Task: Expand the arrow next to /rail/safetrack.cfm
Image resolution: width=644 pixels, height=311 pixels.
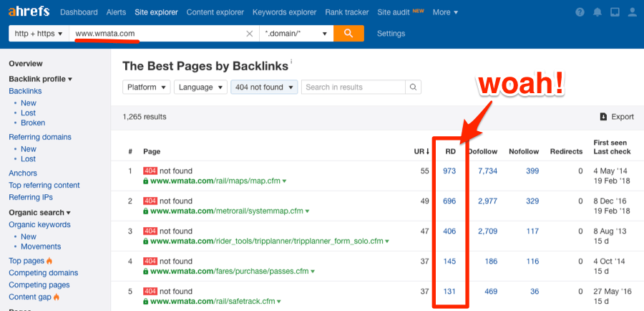Action: 279,302
